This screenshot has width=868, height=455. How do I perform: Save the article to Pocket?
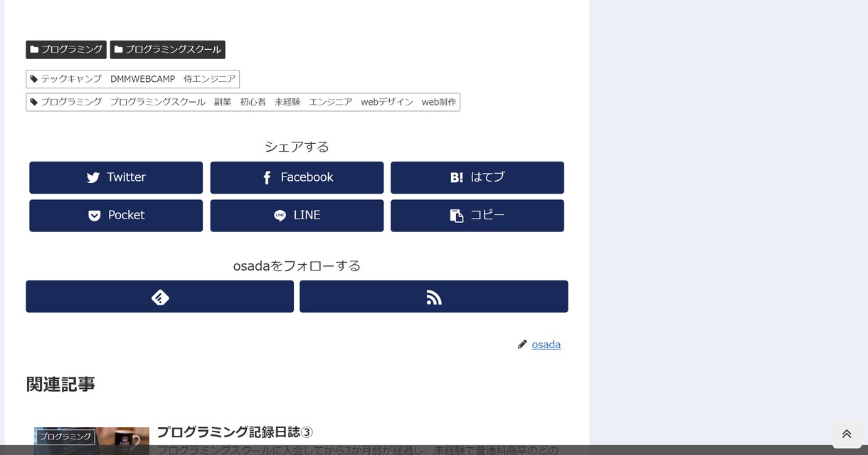(116, 215)
